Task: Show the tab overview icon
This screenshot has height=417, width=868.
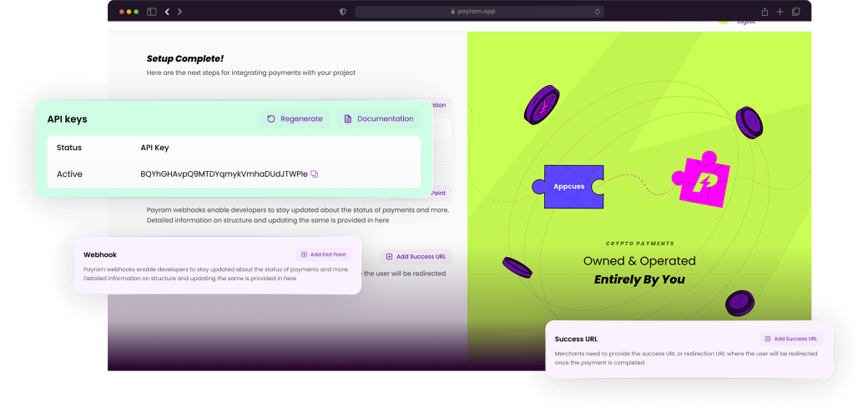Action: [796, 12]
